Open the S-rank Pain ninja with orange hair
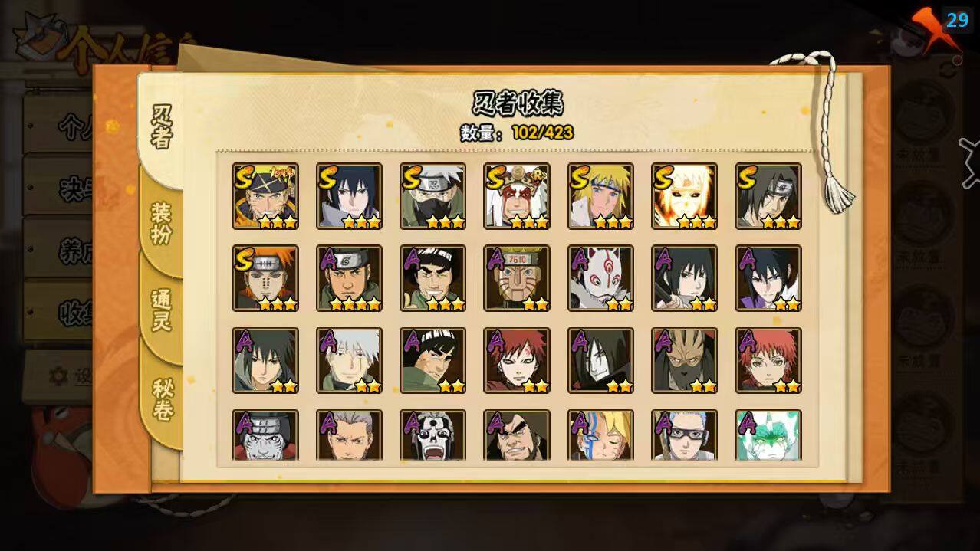Screen dimensions: 980x551 pyautogui.click(x=265, y=278)
